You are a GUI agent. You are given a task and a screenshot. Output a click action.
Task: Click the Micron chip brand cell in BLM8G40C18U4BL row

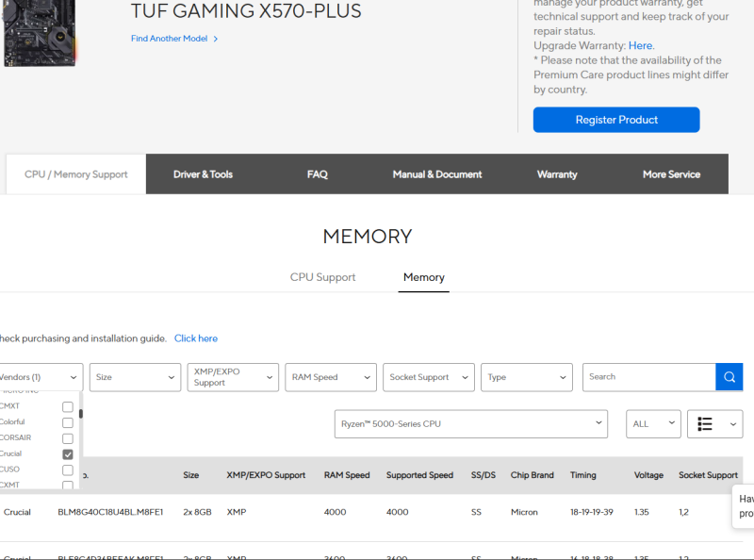pos(524,512)
